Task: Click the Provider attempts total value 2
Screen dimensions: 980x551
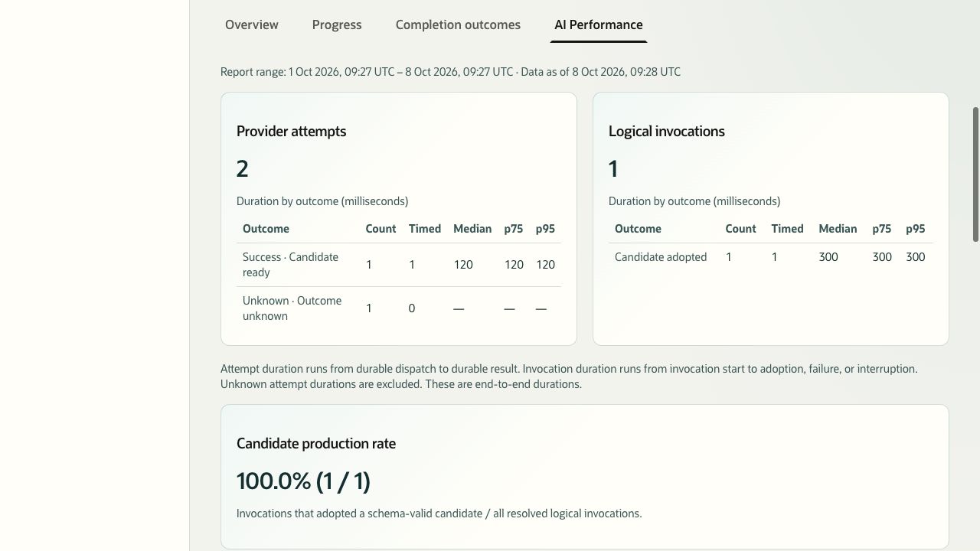Action: point(243,169)
